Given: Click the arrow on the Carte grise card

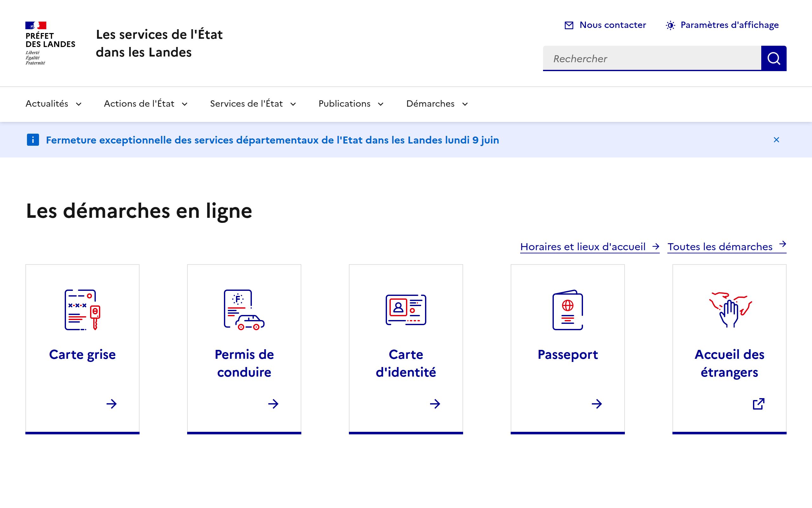Looking at the screenshot, I should [111, 404].
